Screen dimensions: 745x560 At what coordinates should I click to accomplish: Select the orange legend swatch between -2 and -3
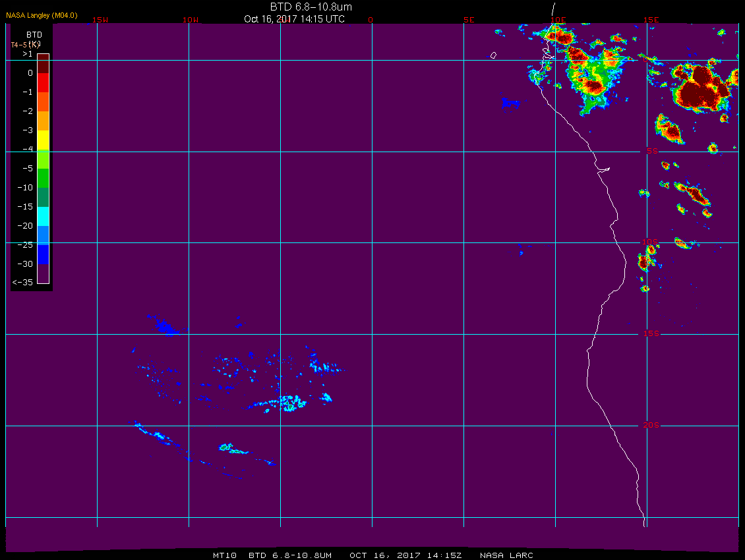click(x=44, y=121)
